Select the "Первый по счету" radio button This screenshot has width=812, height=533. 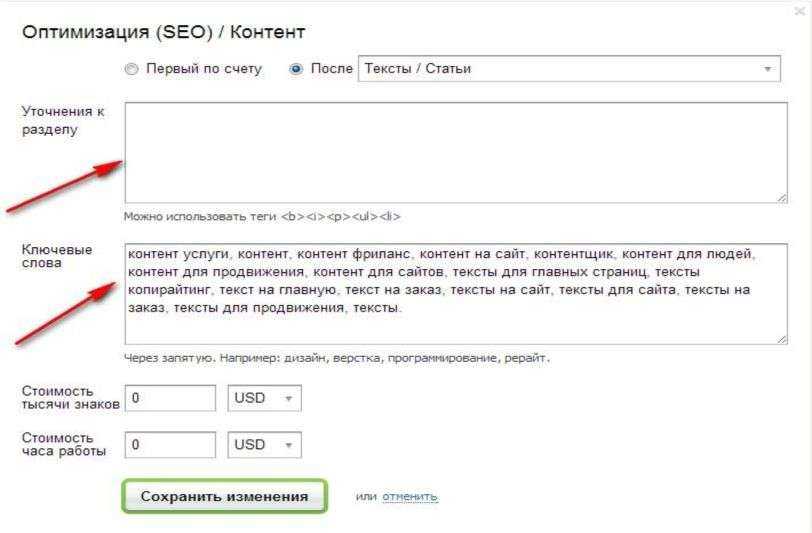(x=131, y=70)
